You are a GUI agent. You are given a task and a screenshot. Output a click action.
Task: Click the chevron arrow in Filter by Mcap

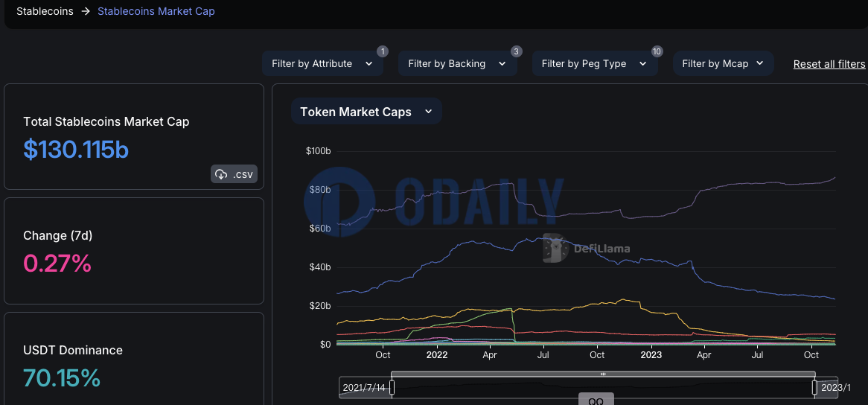coord(760,63)
